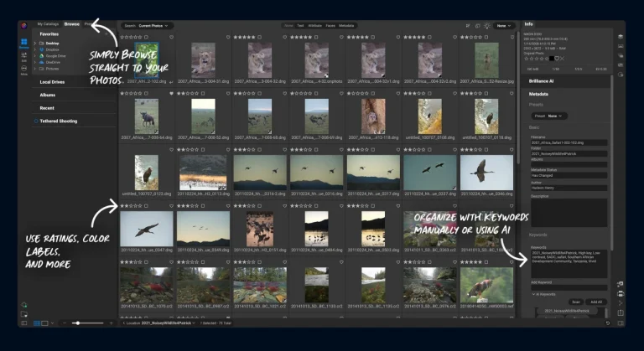This screenshot has width=644, height=351.
Task: Select the Metadata filter tab
Action: (346, 25)
